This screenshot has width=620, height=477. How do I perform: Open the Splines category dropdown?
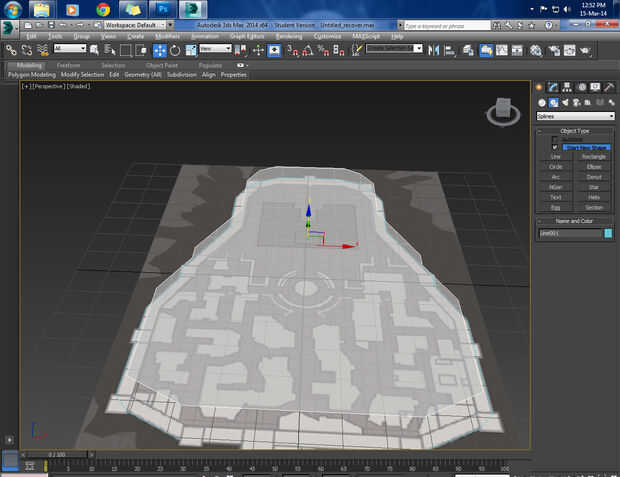coord(574,116)
